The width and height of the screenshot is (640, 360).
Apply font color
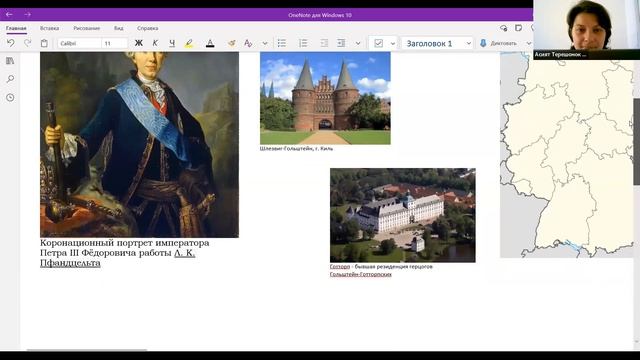pyautogui.click(x=210, y=43)
